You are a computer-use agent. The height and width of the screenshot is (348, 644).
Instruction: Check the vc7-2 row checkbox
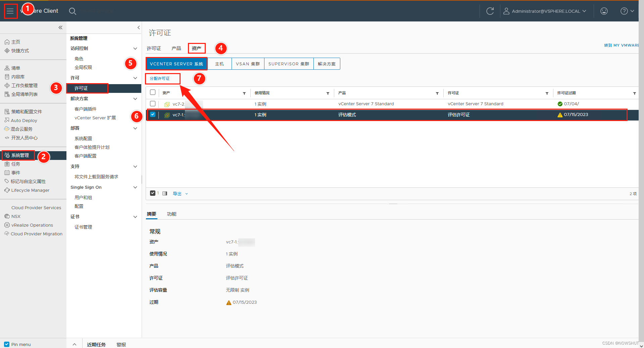pos(153,104)
